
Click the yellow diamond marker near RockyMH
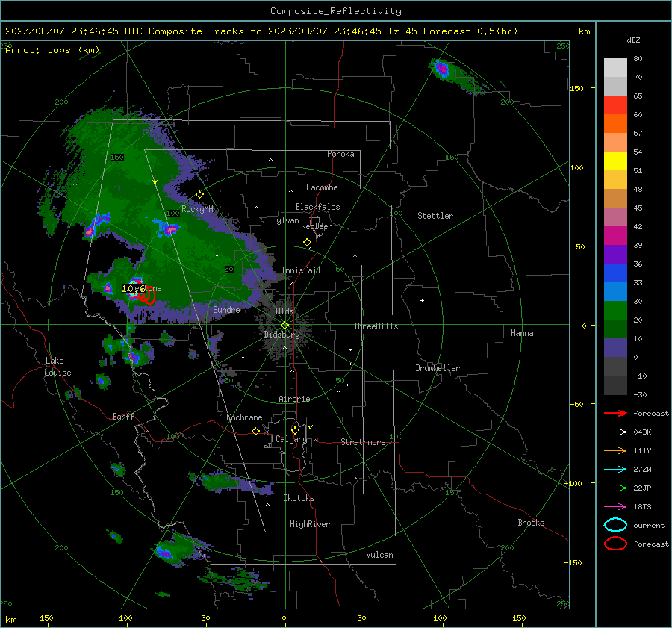point(199,195)
